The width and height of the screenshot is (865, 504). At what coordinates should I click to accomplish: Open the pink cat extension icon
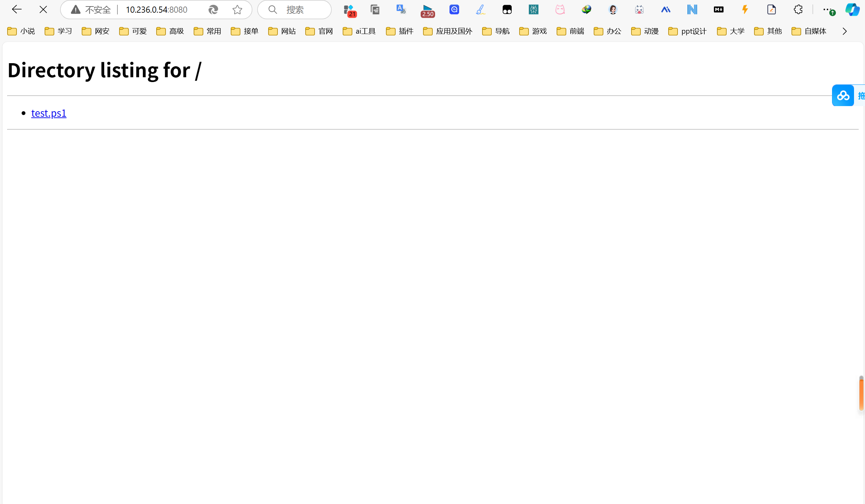coord(560,10)
